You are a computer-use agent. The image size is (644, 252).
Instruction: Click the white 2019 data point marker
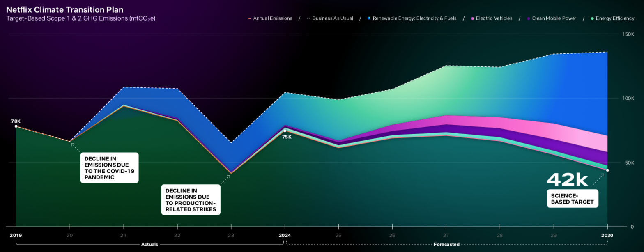[x=16, y=126]
